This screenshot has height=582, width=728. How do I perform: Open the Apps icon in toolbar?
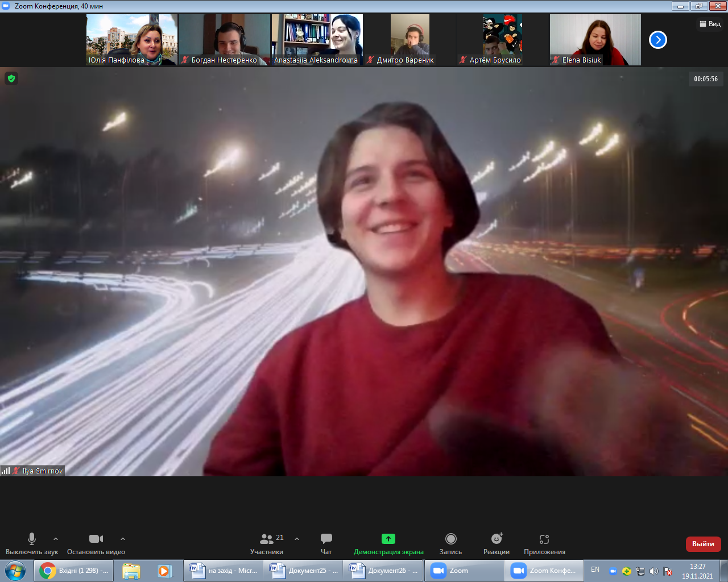point(544,539)
